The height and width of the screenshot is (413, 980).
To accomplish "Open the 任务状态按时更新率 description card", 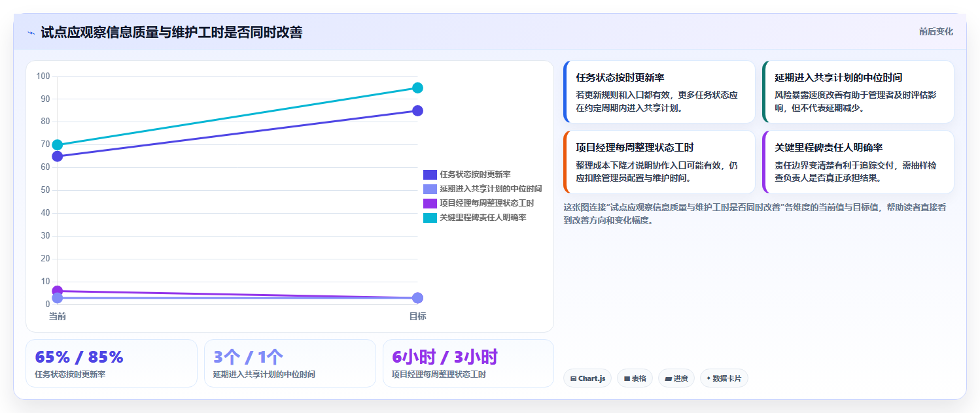I will coord(659,91).
